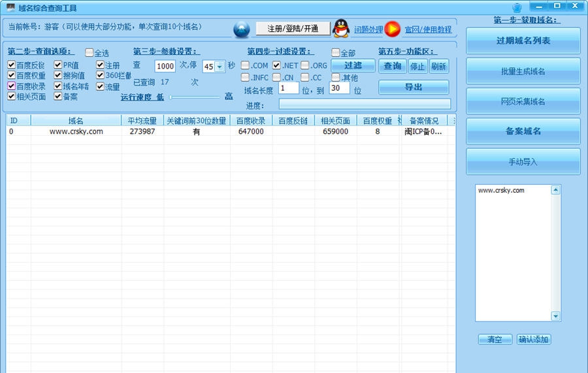Click the skin (shirt) icon in title bar
Screen dimensions: 588x373
coord(517,8)
